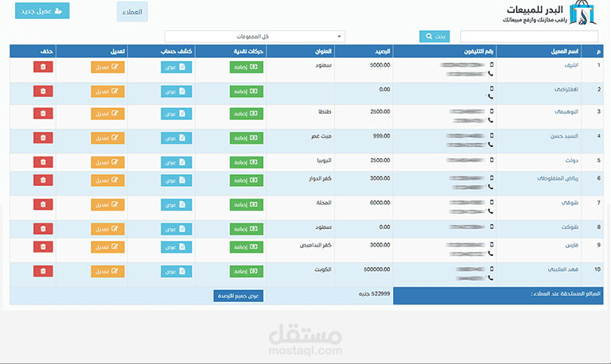Click the mobile icon in البوهيمي row
Image resolution: width=611 pixels, height=364 pixels.
(x=492, y=111)
